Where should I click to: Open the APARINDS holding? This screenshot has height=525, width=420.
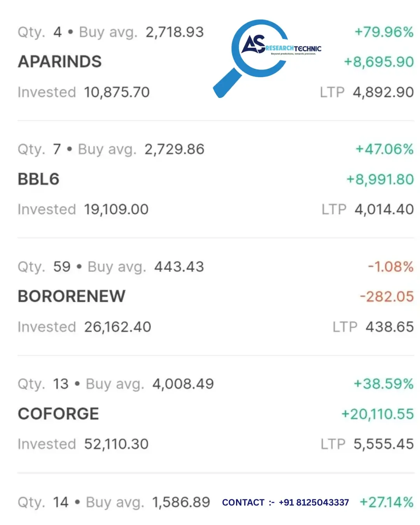point(215,62)
